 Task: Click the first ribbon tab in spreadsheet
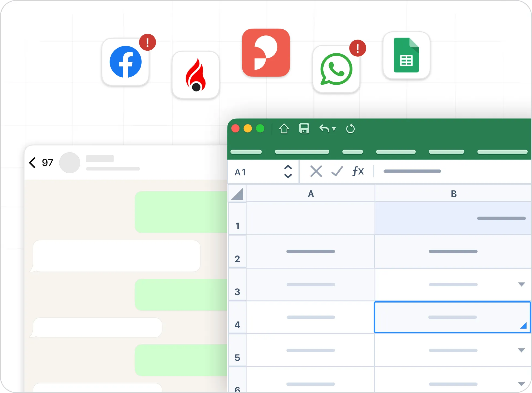point(246,152)
